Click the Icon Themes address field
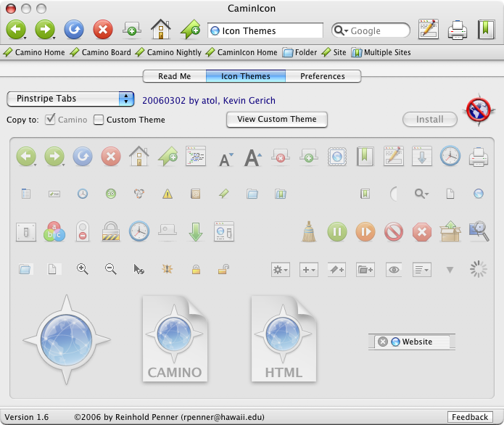This screenshot has height=425, width=504. (x=265, y=31)
